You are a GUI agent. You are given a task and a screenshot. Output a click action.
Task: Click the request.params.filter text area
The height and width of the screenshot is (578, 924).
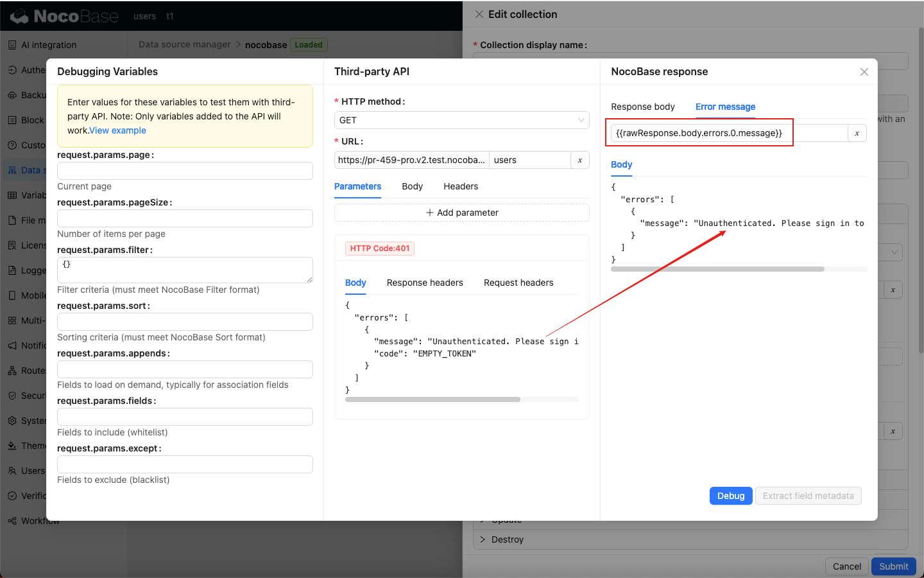click(185, 270)
